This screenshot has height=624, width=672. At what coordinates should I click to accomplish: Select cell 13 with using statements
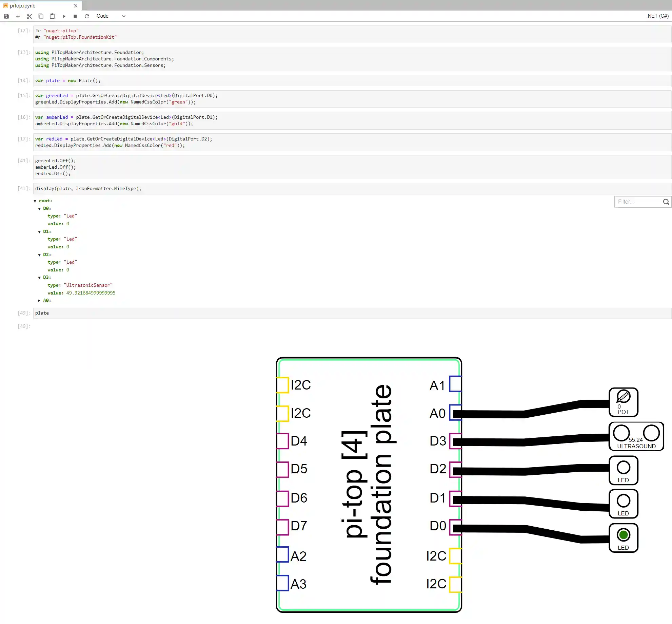pyautogui.click(x=352, y=59)
